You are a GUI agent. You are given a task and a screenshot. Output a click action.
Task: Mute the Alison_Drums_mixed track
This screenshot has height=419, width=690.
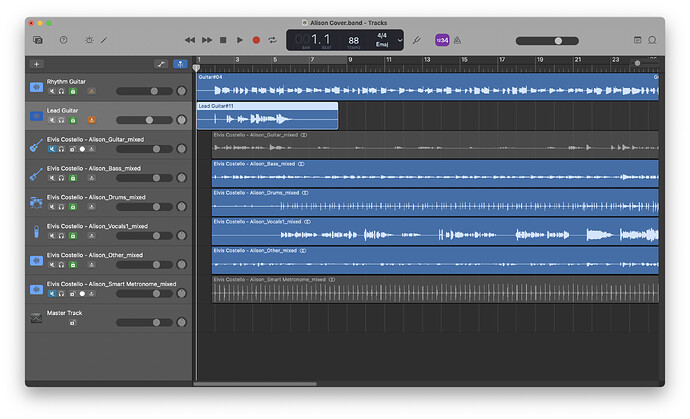(52, 207)
